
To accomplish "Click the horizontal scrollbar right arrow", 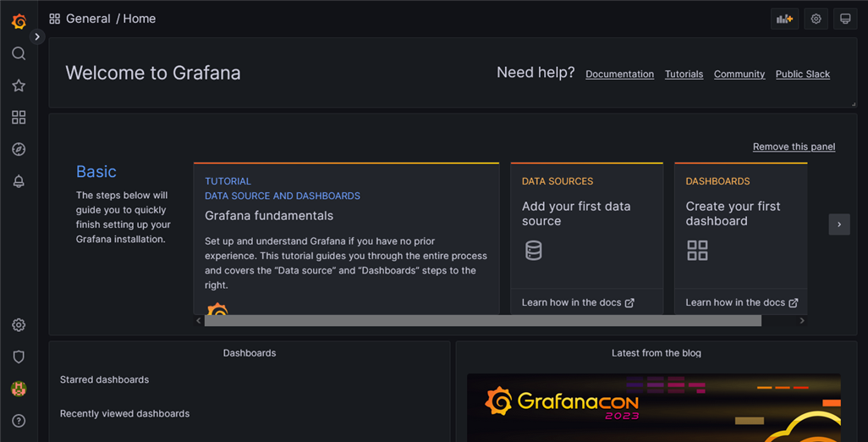I will (x=801, y=321).
